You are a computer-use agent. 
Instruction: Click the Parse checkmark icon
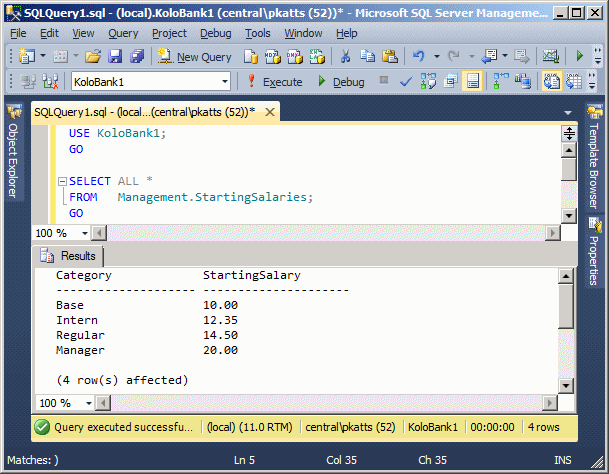click(406, 82)
